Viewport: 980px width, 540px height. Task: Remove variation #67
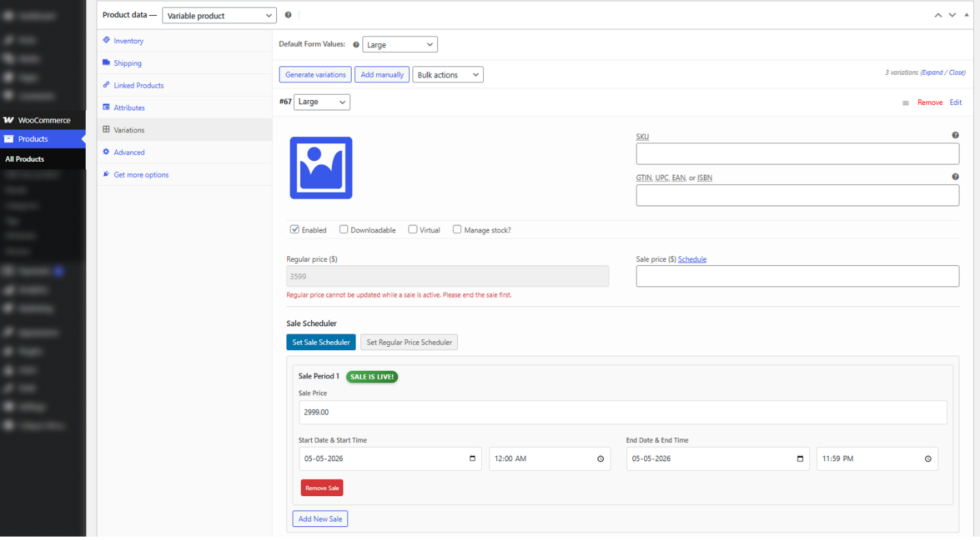pyautogui.click(x=930, y=102)
